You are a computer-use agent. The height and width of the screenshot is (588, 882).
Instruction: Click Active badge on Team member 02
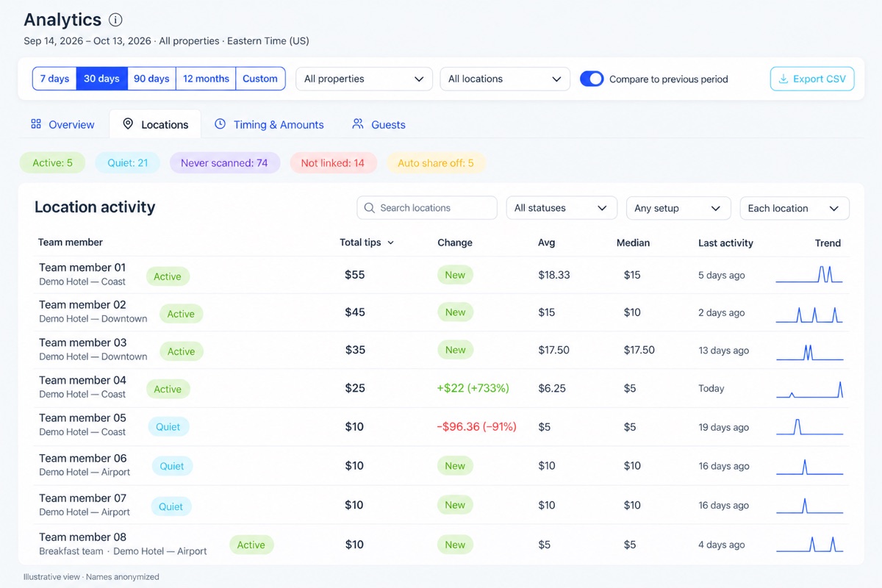click(181, 314)
